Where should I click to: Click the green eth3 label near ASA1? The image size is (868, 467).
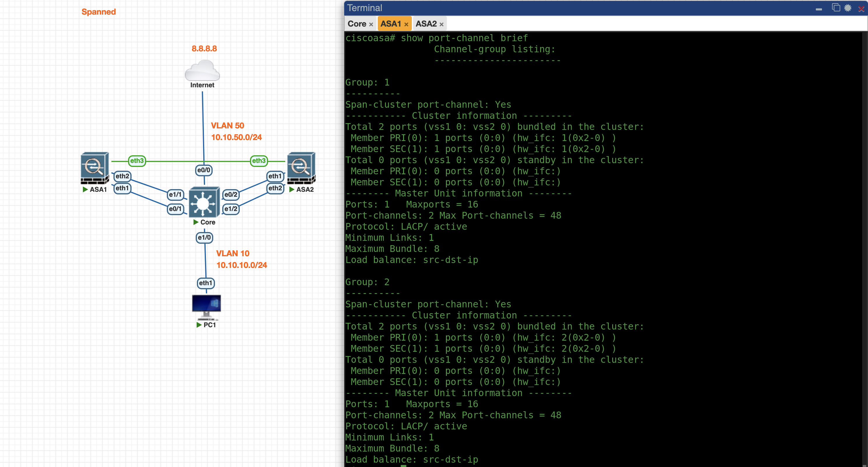[137, 161]
